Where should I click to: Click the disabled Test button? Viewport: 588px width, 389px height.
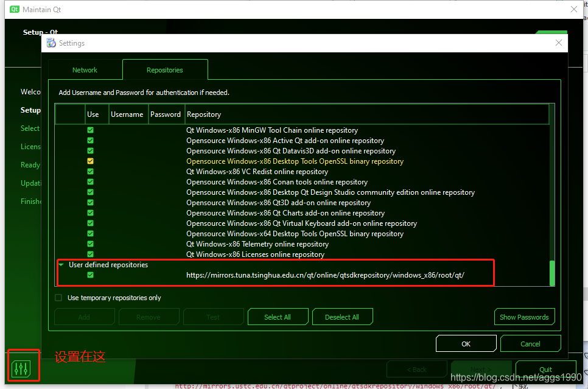(214, 317)
